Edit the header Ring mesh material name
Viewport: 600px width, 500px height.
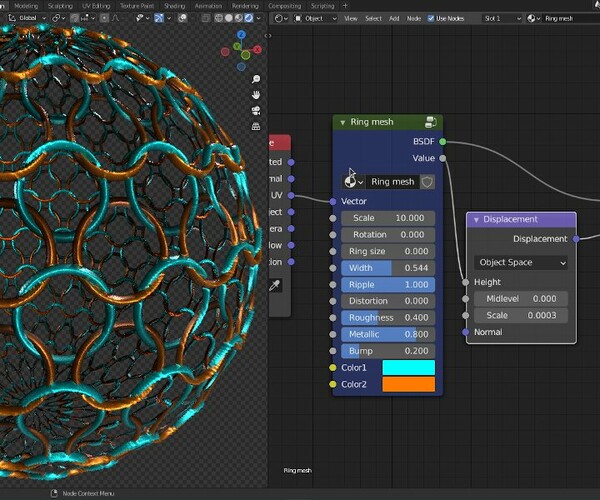click(x=570, y=18)
